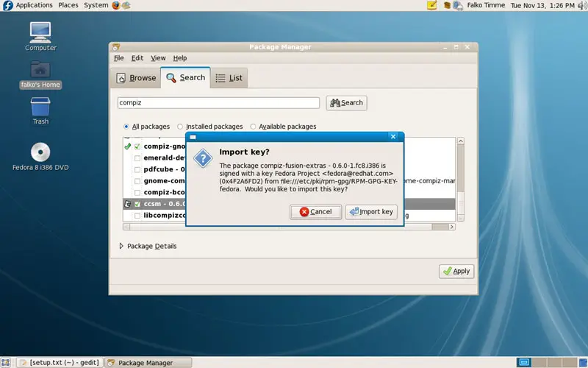Click the package list up scroll arrow
The image size is (588, 368).
461,141
